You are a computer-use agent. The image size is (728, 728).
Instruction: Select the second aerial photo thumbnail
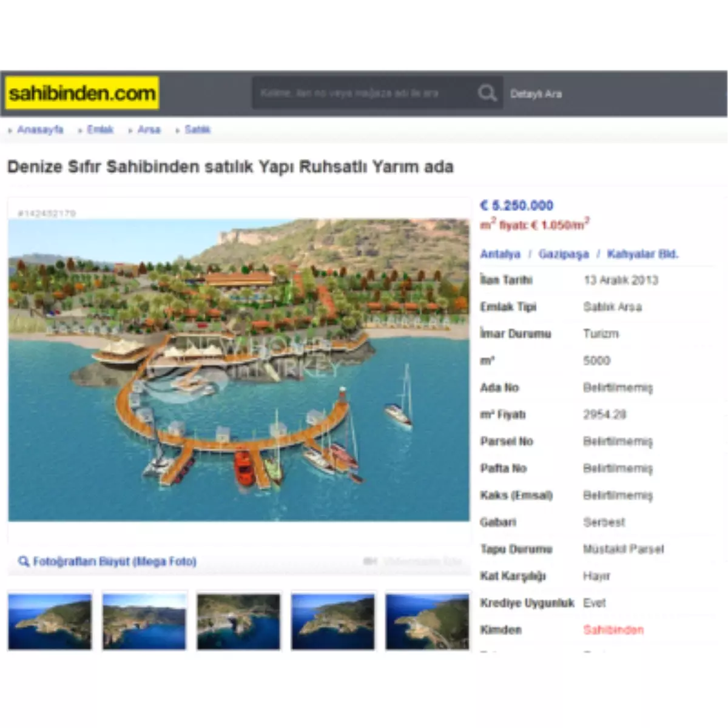tap(144, 622)
